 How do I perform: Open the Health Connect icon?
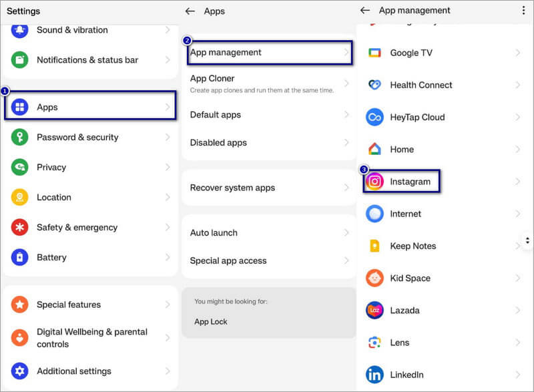point(375,85)
